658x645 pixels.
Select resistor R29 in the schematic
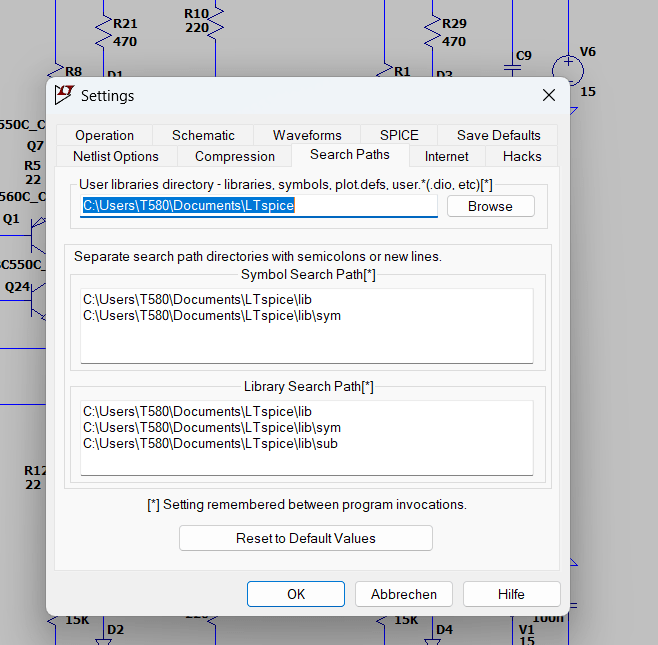[432, 33]
